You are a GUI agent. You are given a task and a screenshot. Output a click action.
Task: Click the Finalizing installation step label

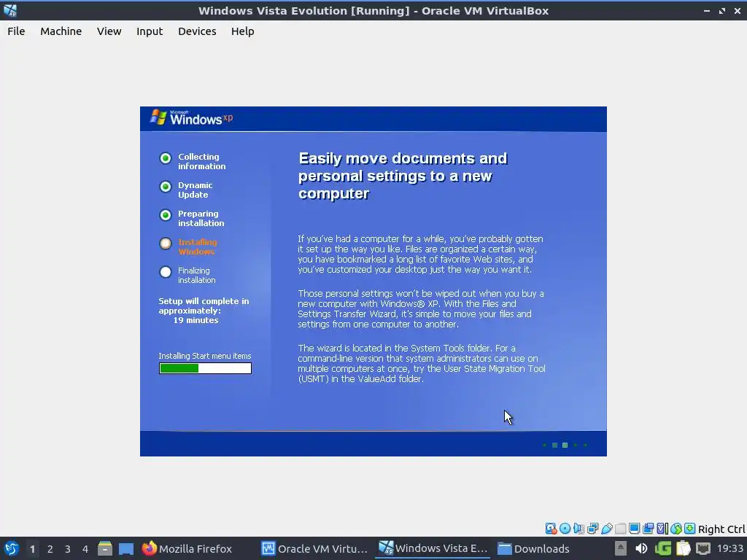(196, 275)
